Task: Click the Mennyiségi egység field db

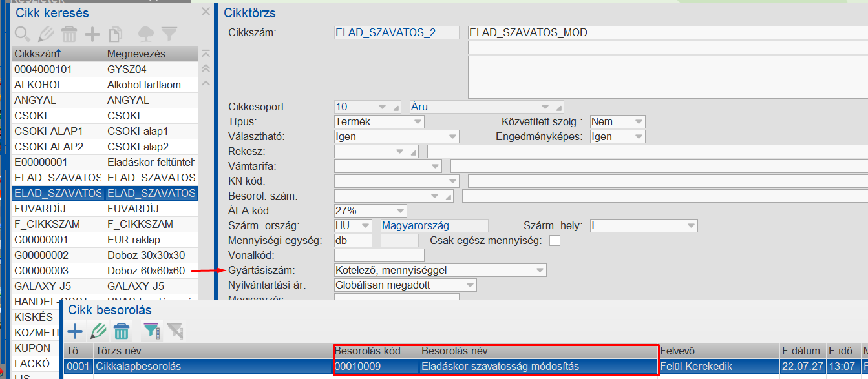Action: 353,241
